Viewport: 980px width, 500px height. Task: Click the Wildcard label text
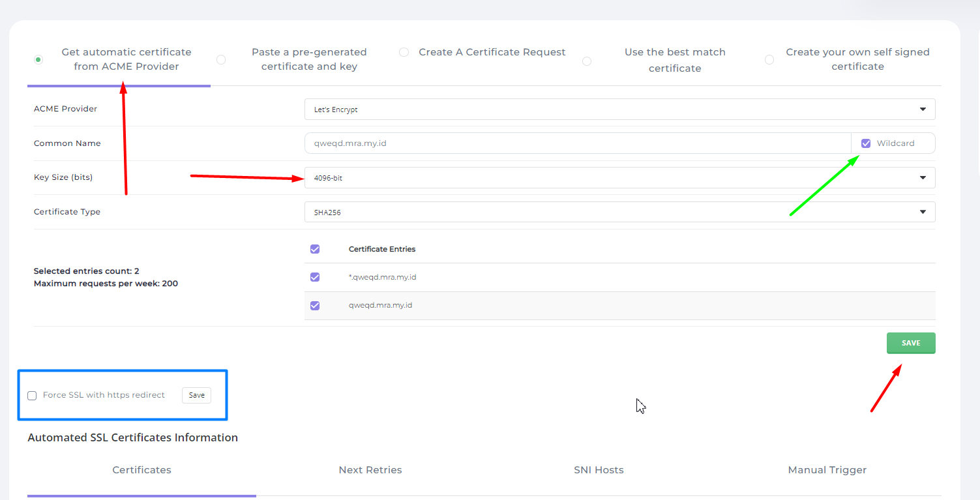pyautogui.click(x=895, y=143)
